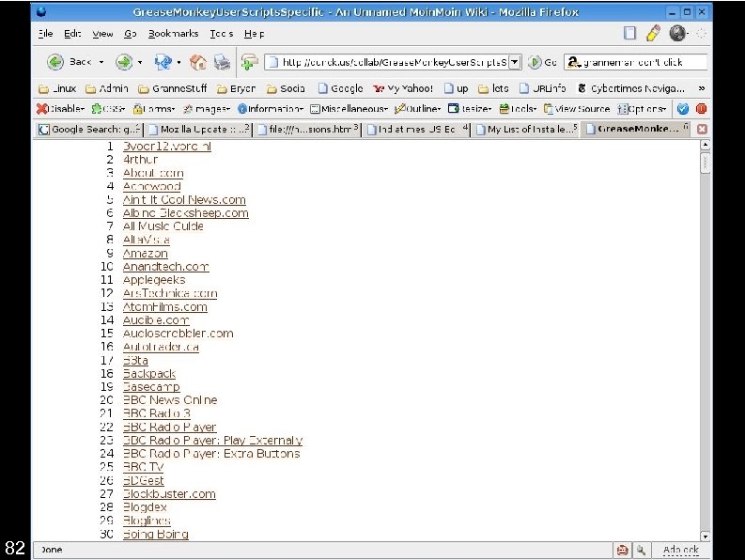This screenshot has height=560, width=745.
Task: Click the magnifier icon in status bar
Action: [642, 550]
